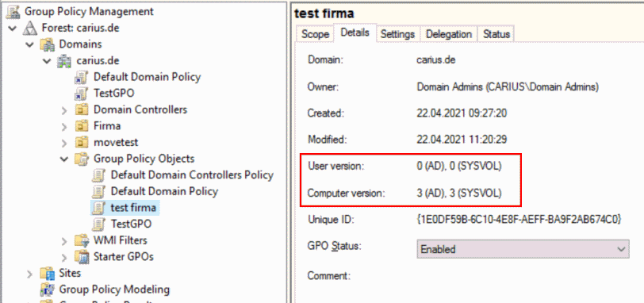Image resolution: width=644 pixels, height=303 pixels.
Task: Select the Domains folder icon
Action: [48, 44]
